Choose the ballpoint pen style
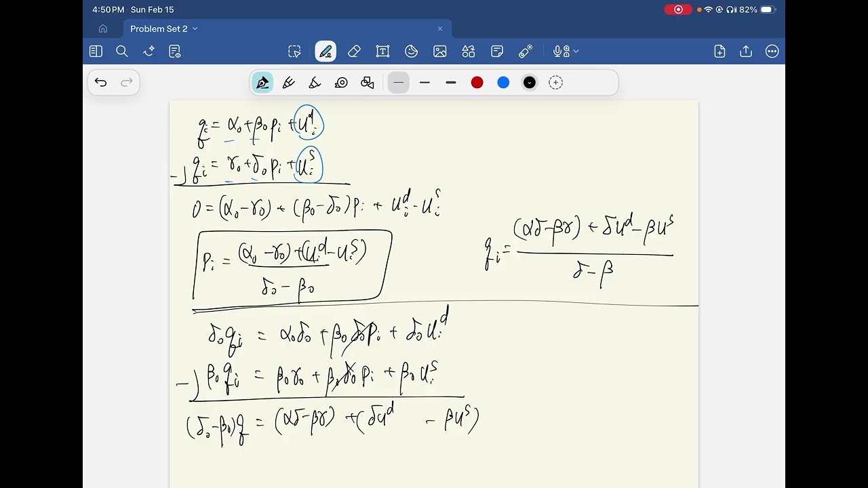The image size is (868, 488). (x=288, y=83)
